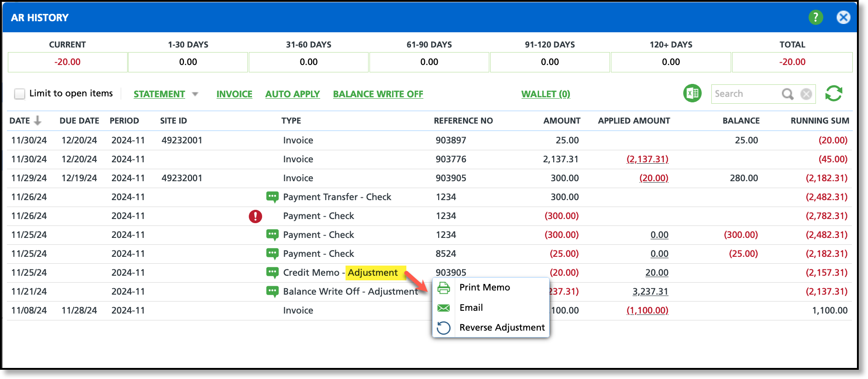This screenshot has width=868, height=379.
Task: Click the circular arrow icon beside Reverse Adjustment
Action: (444, 328)
